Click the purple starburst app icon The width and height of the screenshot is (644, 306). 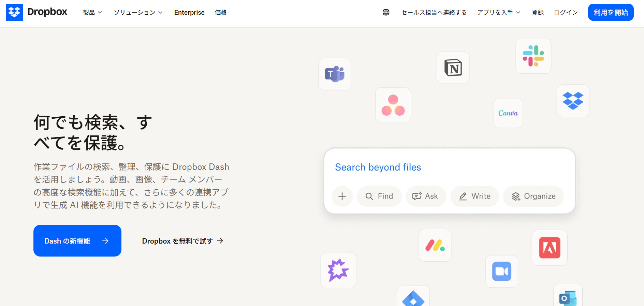click(x=338, y=270)
